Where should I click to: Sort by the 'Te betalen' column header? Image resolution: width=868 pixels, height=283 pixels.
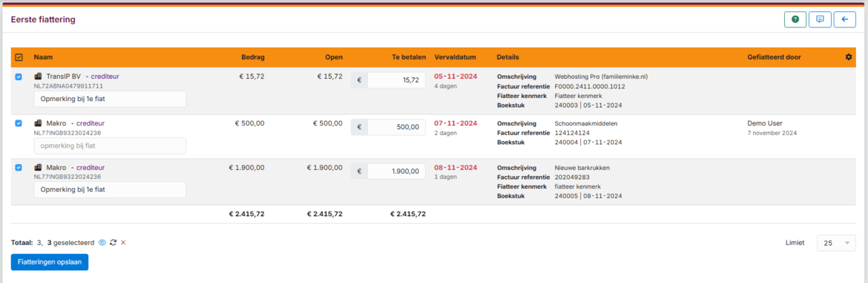click(x=408, y=57)
